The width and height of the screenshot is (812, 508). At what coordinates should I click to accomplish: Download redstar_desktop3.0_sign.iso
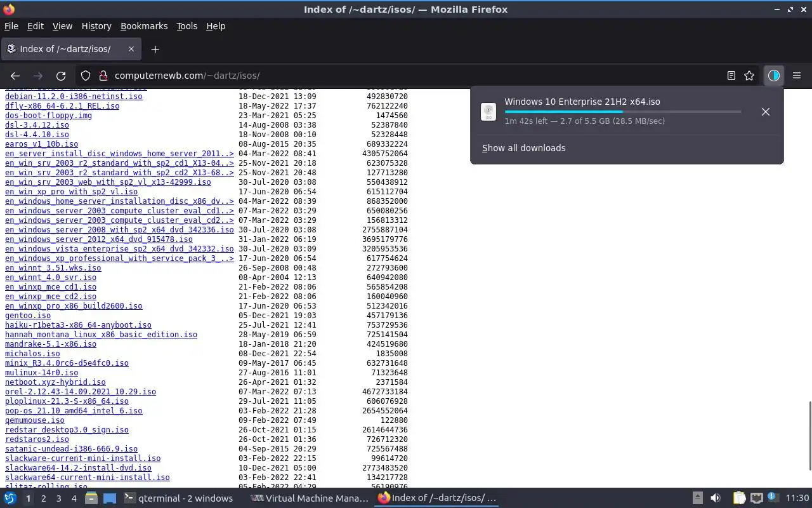click(67, 430)
